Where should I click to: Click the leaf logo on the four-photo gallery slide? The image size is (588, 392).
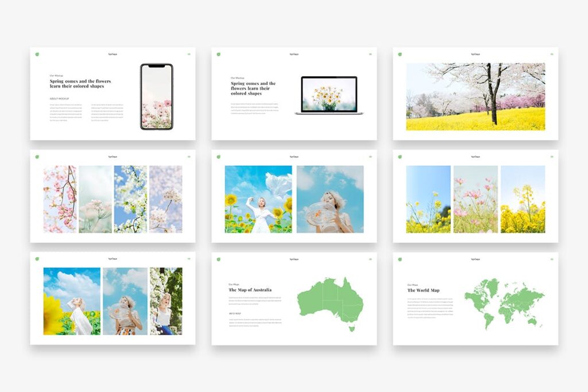[x=37, y=157]
